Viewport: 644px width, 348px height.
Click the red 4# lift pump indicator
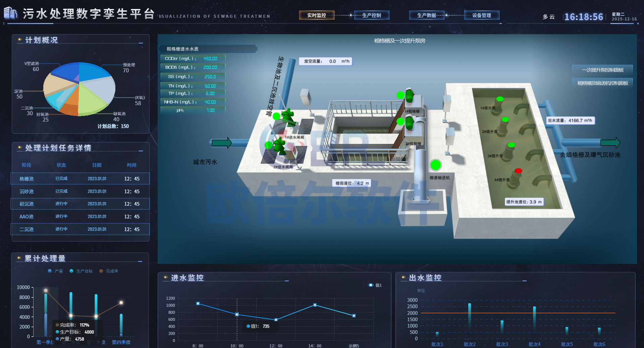[518, 171]
